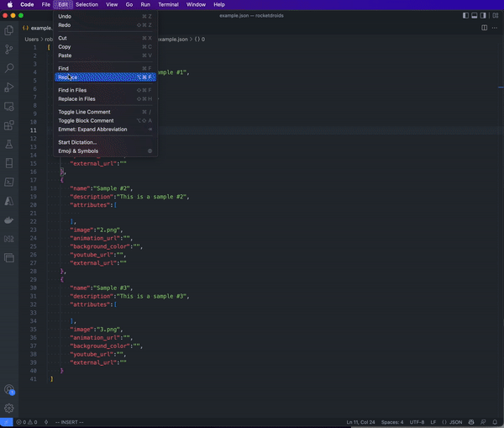Viewport: 504px width, 428px height.
Task: Choose Toggle Line Comment
Action: [x=105, y=112]
